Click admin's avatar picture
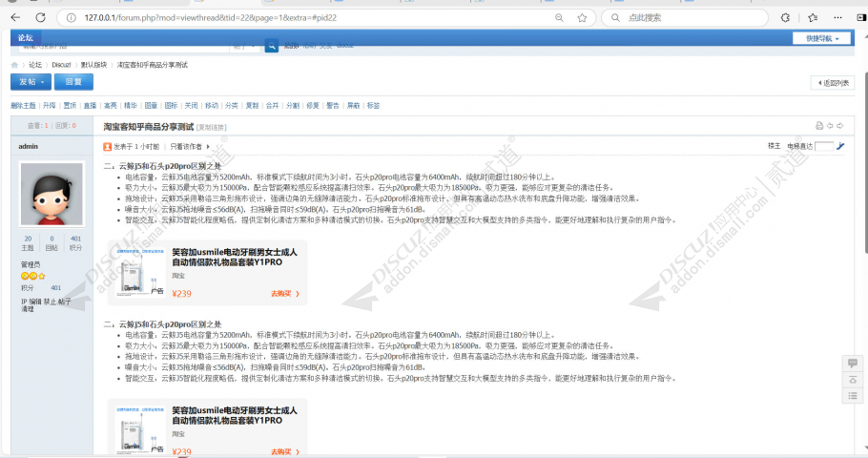This screenshot has width=868, height=458. [52, 194]
